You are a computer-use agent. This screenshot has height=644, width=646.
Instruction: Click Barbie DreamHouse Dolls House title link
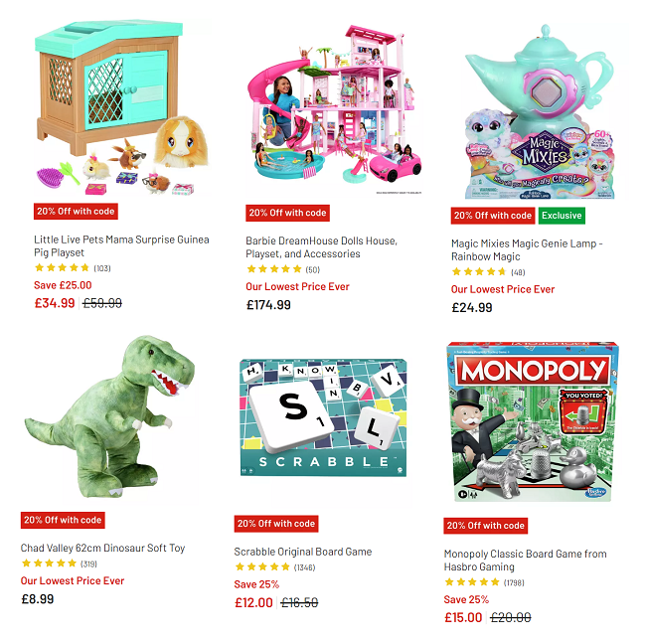click(x=321, y=247)
